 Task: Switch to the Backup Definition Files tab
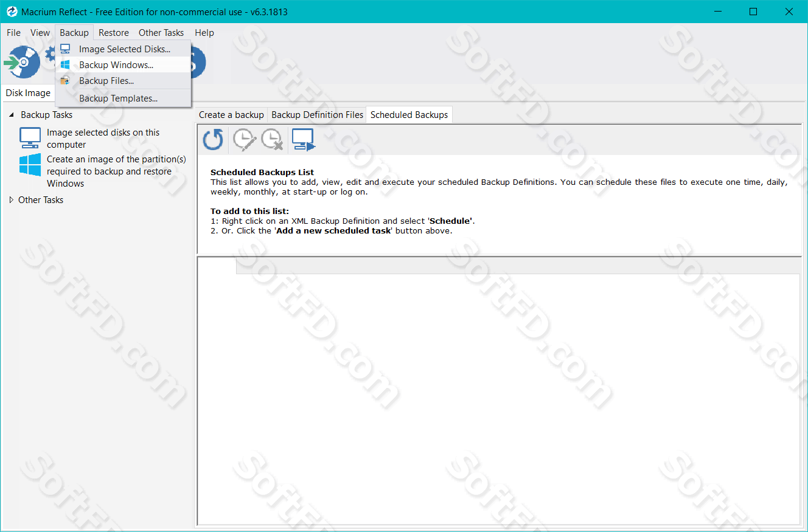coord(317,115)
